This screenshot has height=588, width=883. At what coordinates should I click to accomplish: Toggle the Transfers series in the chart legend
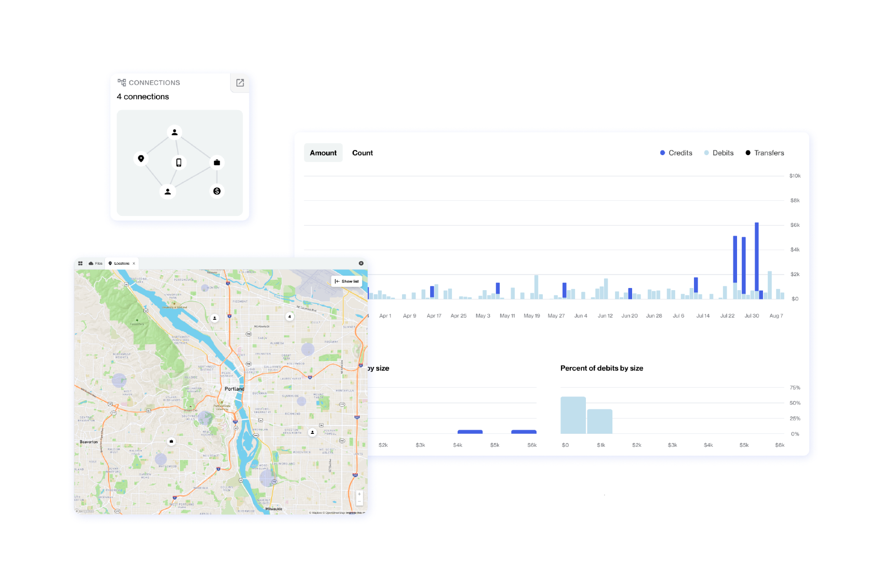pos(765,153)
